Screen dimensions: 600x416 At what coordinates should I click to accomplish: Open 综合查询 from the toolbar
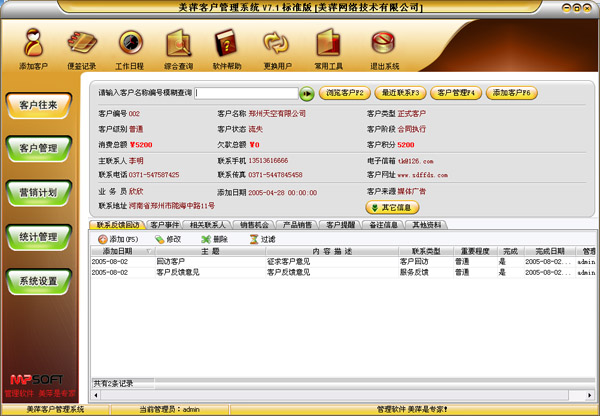pos(180,44)
